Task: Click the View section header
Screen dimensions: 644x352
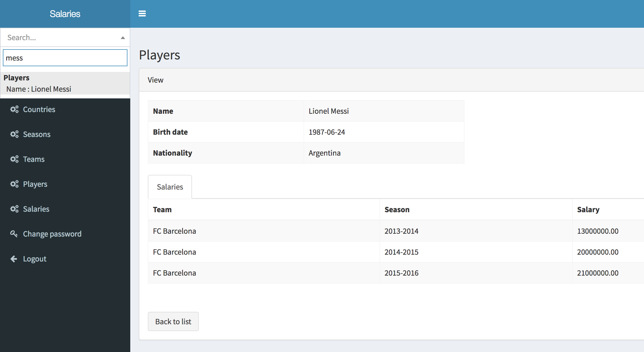Action: point(155,79)
